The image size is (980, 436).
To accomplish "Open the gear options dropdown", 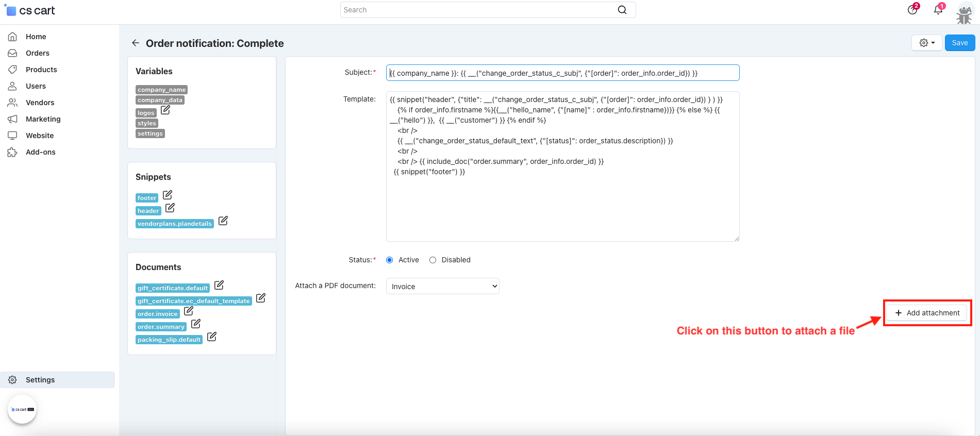I will point(927,43).
